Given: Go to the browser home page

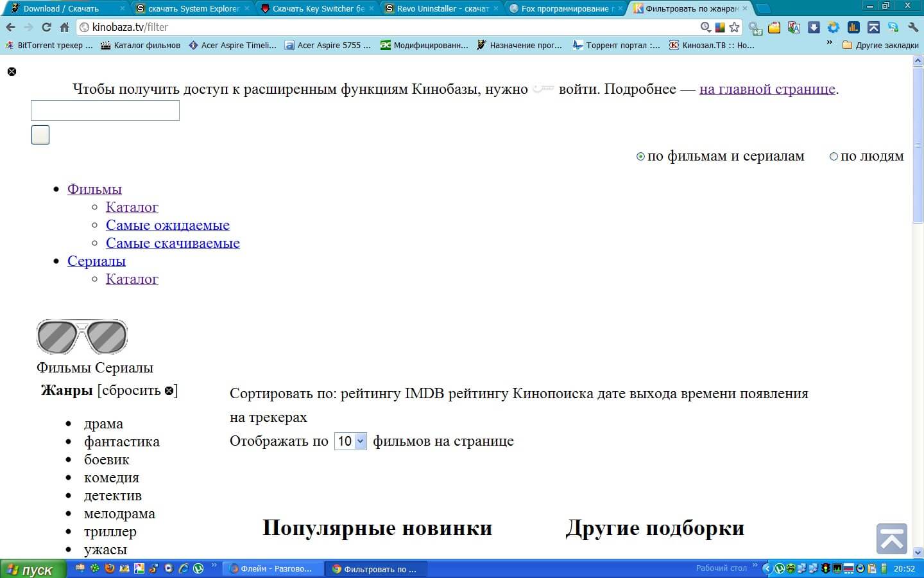Looking at the screenshot, I should coord(64,27).
